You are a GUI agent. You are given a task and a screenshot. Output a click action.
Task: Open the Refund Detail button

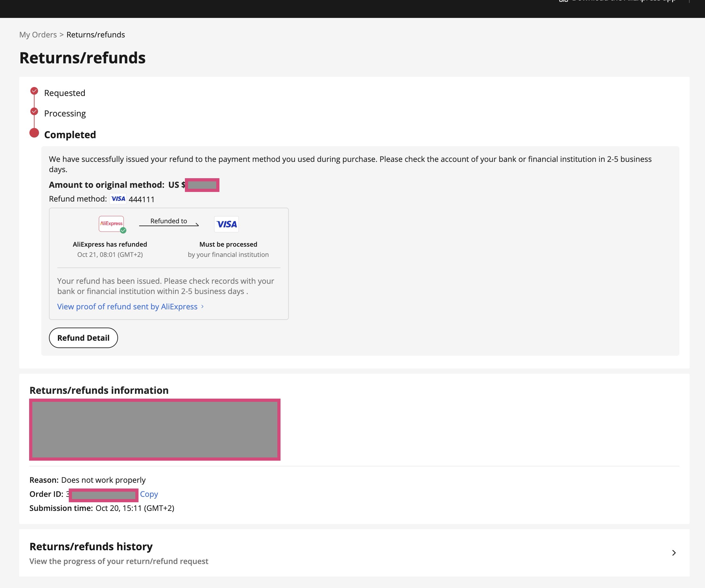83,338
